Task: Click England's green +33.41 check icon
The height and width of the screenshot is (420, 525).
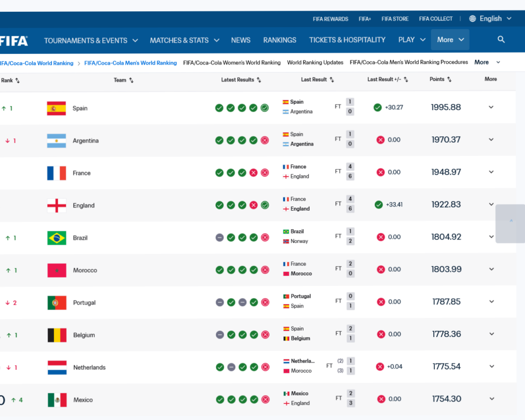Action: (x=379, y=205)
